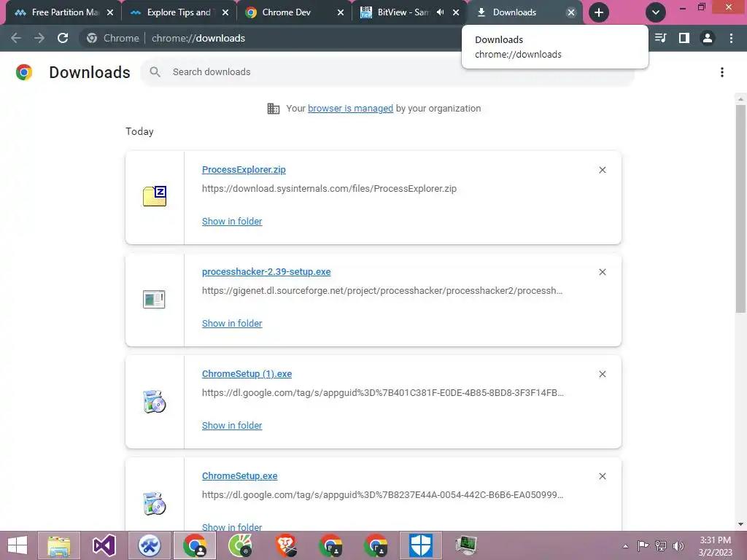The width and height of the screenshot is (747, 560).
Task: Click the magnifier icon in the search box
Action: (x=155, y=72)
